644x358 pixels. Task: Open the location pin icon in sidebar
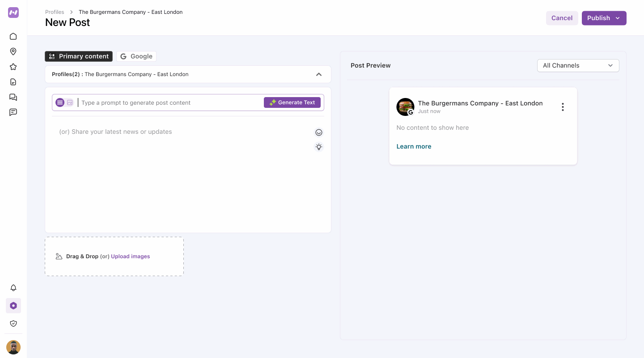(13, 51)
